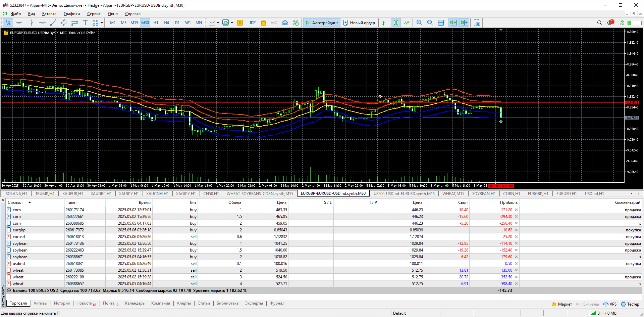This screenshot has width=644, height=317.
Task: Click the zoom in chart icon
Action: (419, 23)
